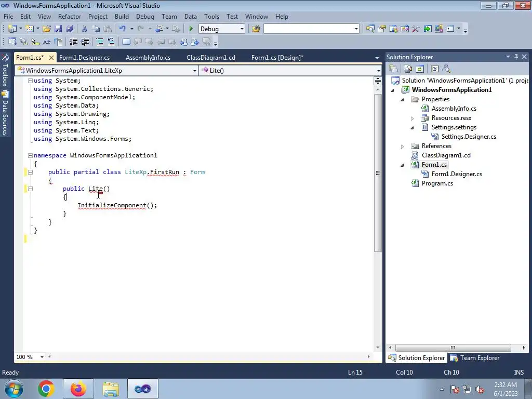
Task: Click the Navigate Backward icon
Action: 159,29
